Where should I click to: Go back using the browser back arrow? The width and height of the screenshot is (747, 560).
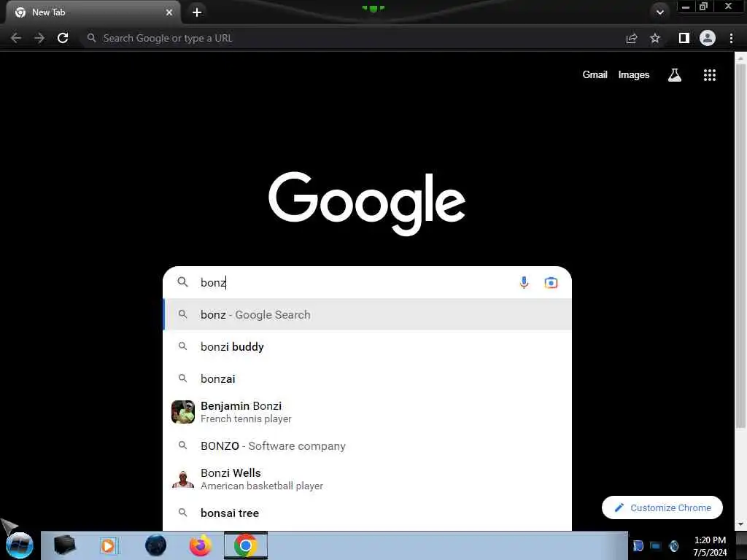coord(16,38)
